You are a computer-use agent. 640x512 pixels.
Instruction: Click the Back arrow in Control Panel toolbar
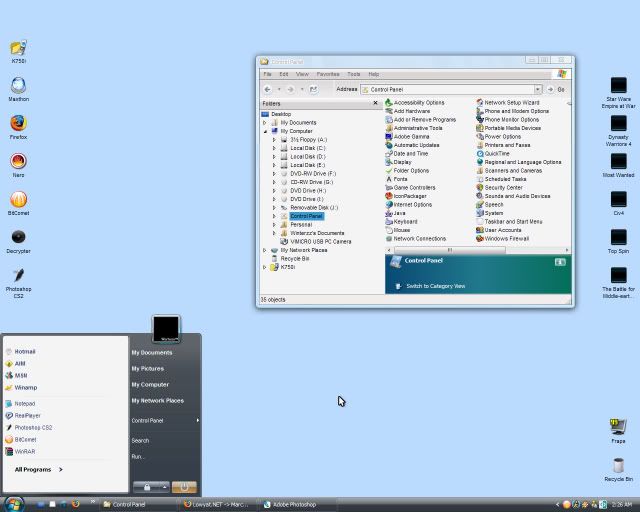[267, 89]
